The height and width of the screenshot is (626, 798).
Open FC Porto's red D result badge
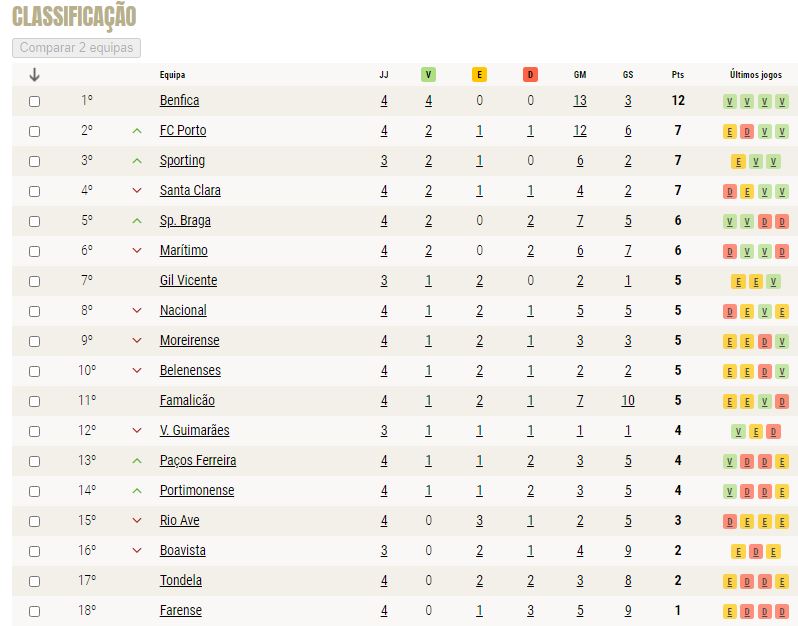click(x=747, y=131)
